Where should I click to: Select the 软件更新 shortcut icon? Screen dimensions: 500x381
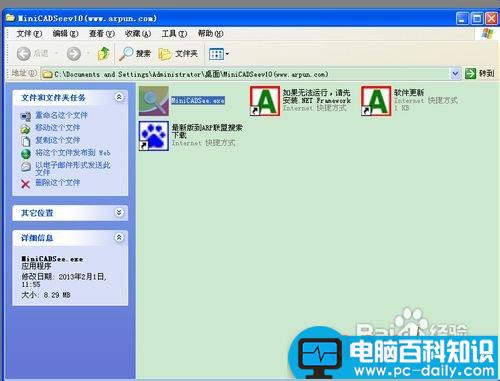[x=376, y=101]
